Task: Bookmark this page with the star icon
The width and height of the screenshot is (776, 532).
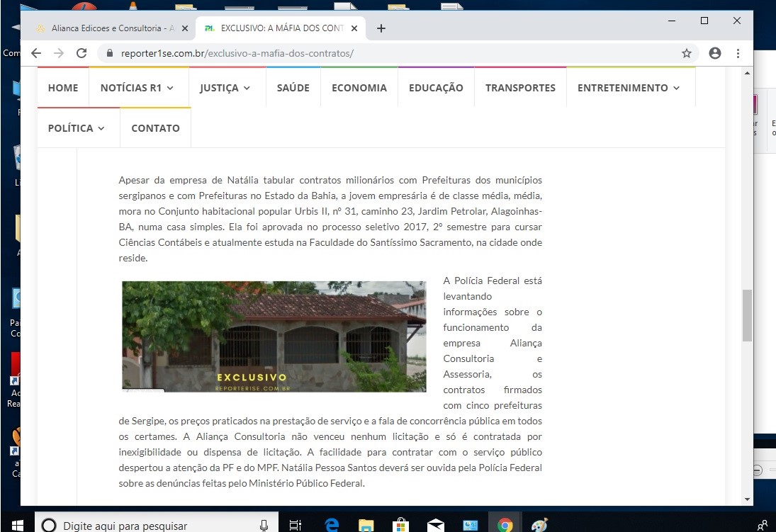Action: pyautogui.click(x=686, y=53)
